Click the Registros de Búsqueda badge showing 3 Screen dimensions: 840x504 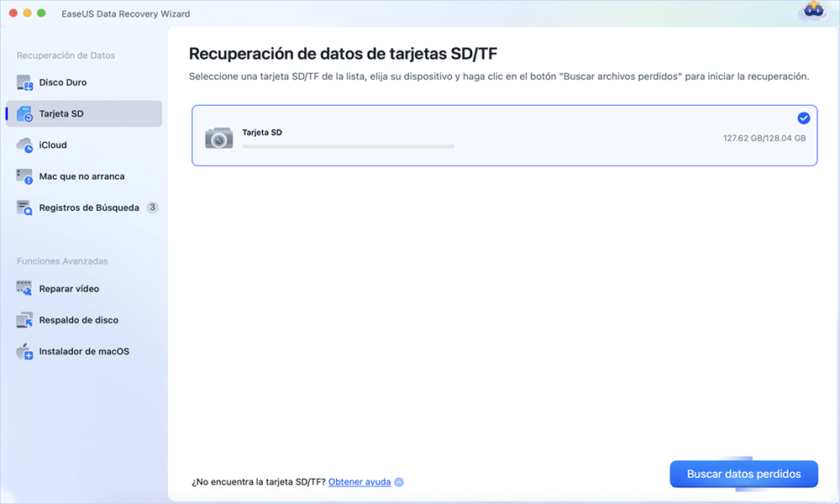click(153, 207)
